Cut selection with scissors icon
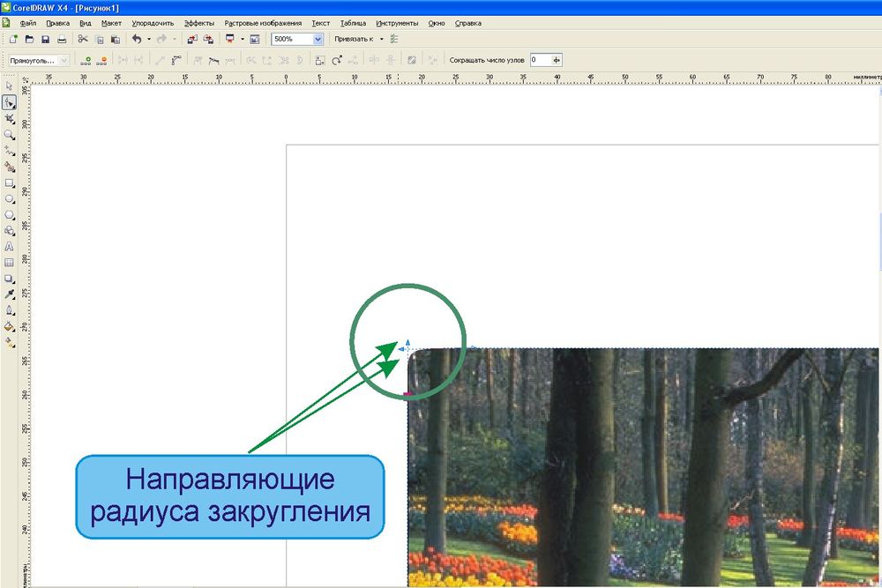882x588 pixels. point(83,39)
